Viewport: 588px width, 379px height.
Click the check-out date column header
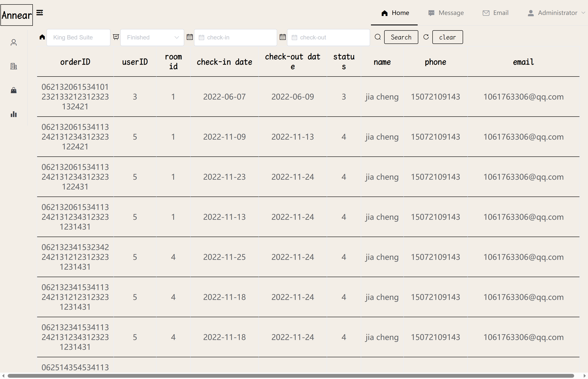(292, 62)
